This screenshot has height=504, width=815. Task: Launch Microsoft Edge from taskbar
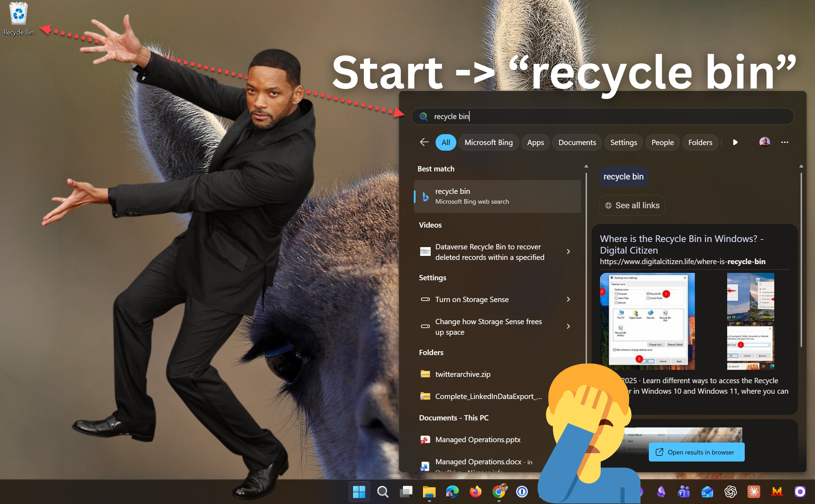[x=452, y=492]
